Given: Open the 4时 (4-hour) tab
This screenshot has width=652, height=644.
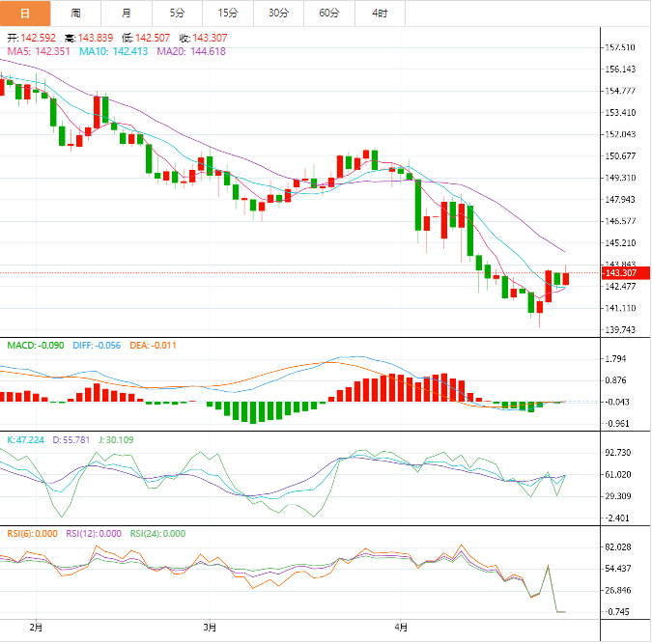Looking at the screenshot, I should tap(380, 13).
